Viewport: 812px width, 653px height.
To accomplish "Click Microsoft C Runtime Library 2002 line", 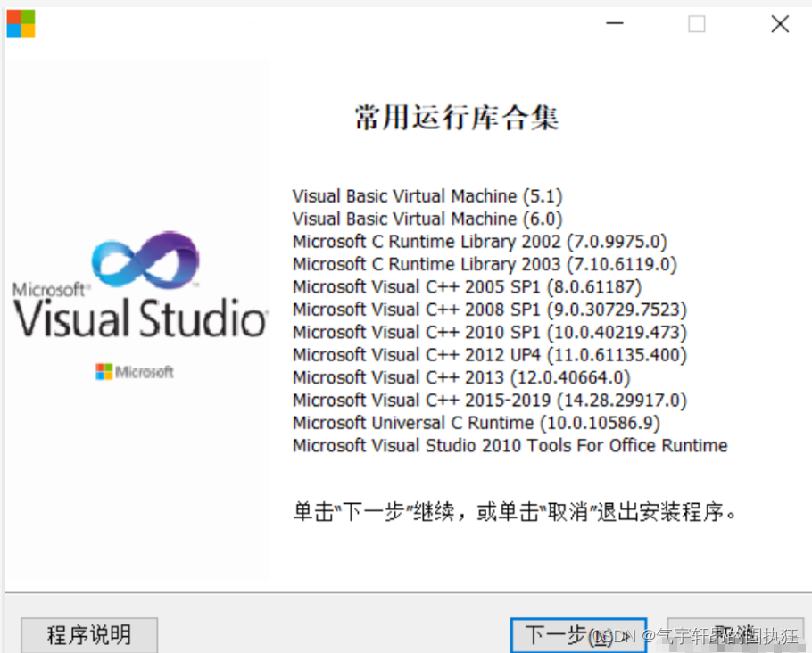I will pos(479,242).
